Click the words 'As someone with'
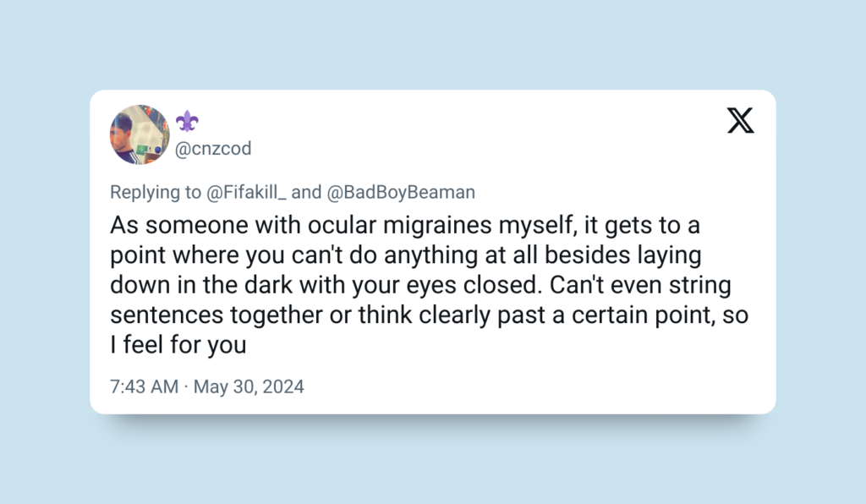This screenshot has width=866, height=504. [x=206, y=225]
